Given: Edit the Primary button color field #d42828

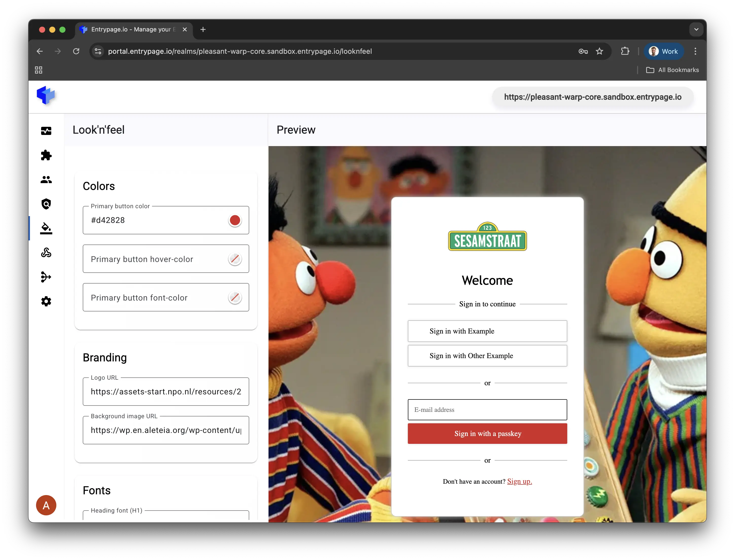Looking at the screenshot, I should [166, 220].
